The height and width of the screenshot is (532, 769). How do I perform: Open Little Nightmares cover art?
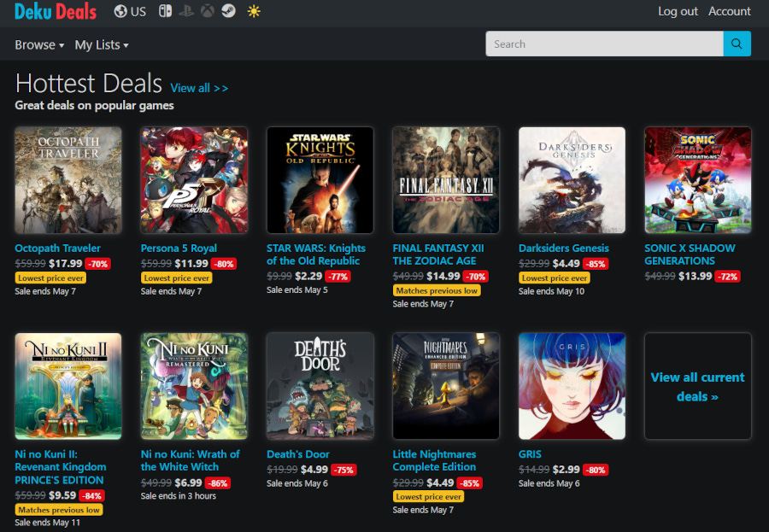click(x=446, y=386)
